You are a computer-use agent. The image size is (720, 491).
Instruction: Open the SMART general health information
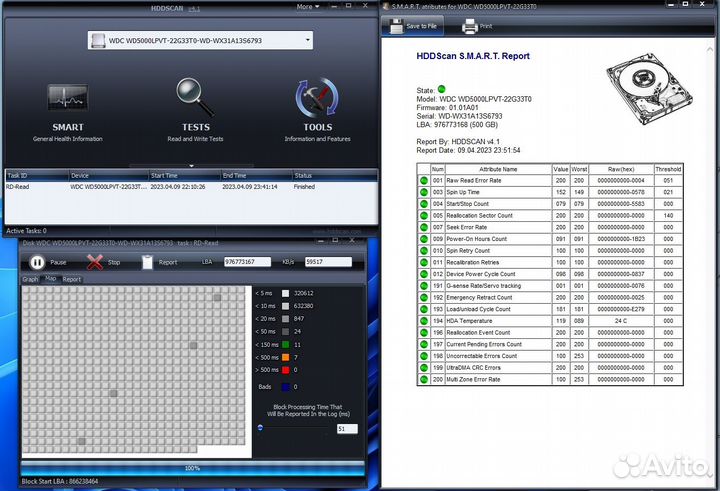pos(67,101)
